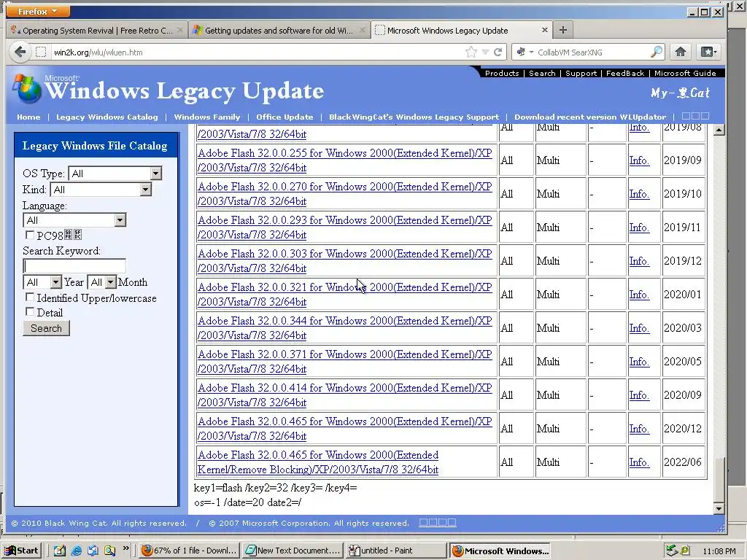Open the Windows Start menu
Screen dimensions: 747x560
tap(22, 551)
